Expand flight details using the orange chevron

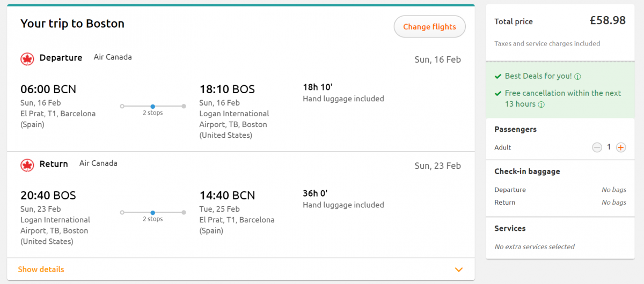(458, 270)
